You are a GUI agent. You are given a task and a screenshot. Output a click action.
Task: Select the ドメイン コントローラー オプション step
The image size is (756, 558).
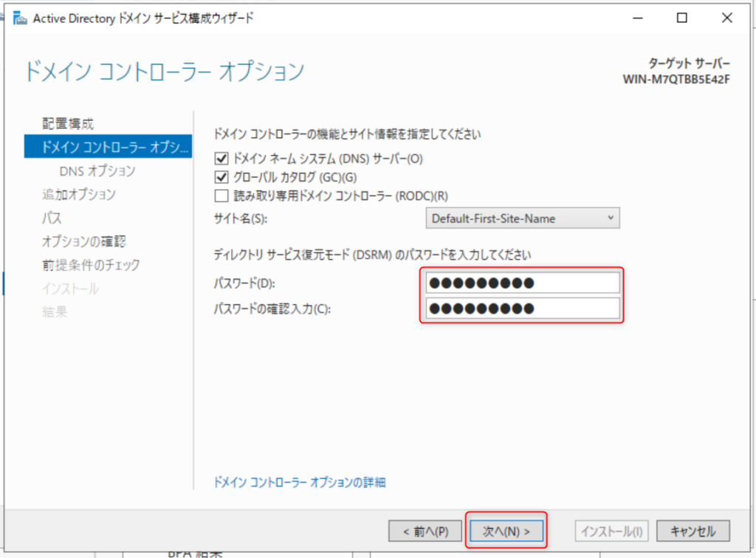click(106, 147)
